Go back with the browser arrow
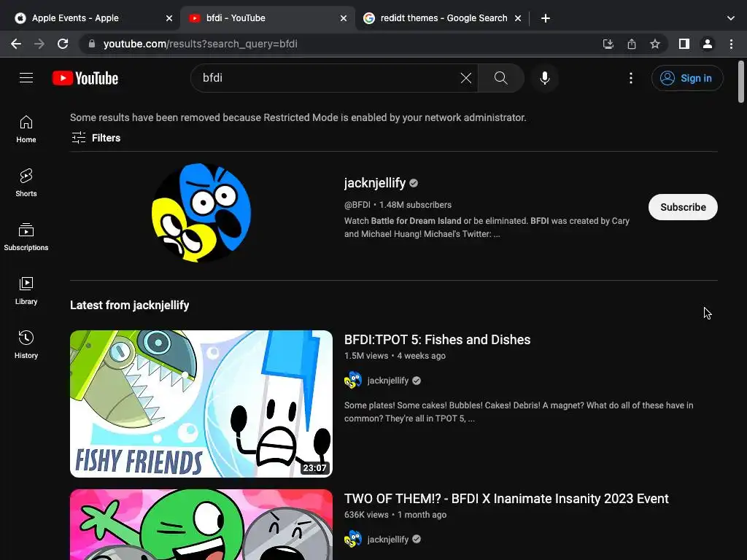This screenshot has width=747, height=560. (16, 44)
